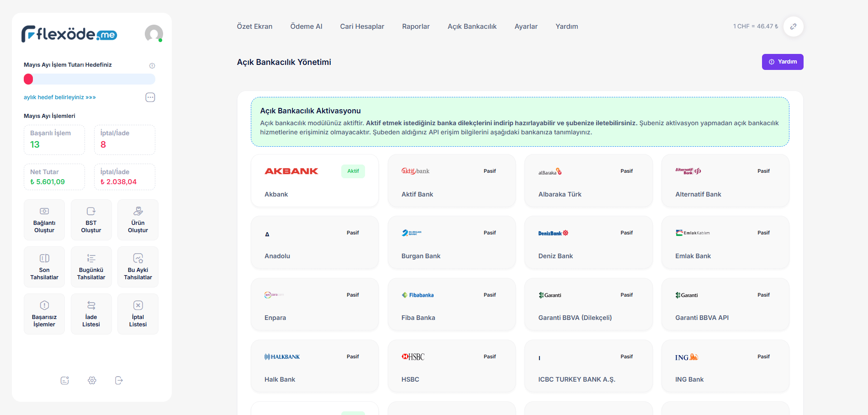The image size is (868, 415).
Task: Click the info icon beside monthly goal
Action: (x=152, y=65)
